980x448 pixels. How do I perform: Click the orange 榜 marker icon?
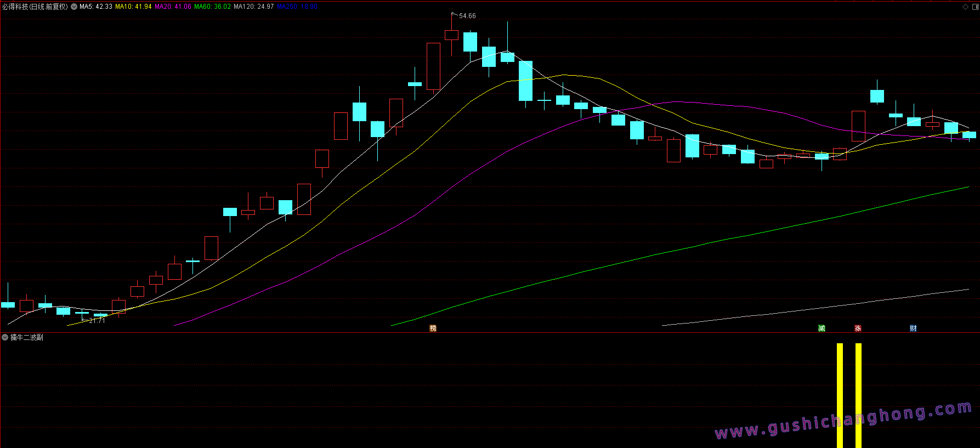433,328
